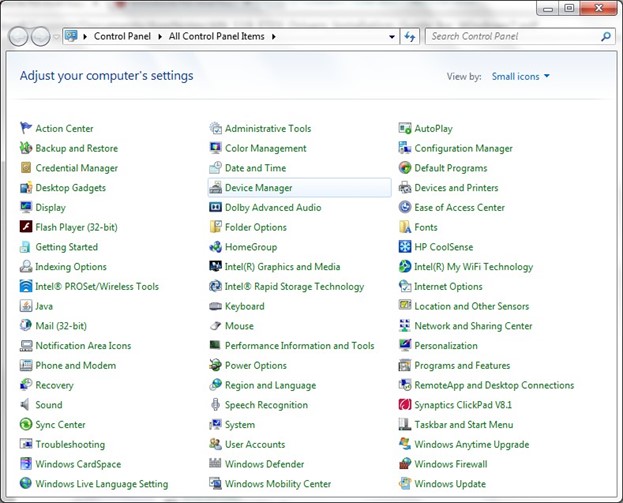Click the Windows Defender icon
Image resolution: width=623 pixels, height=503 pixels.
click(216, 464)
